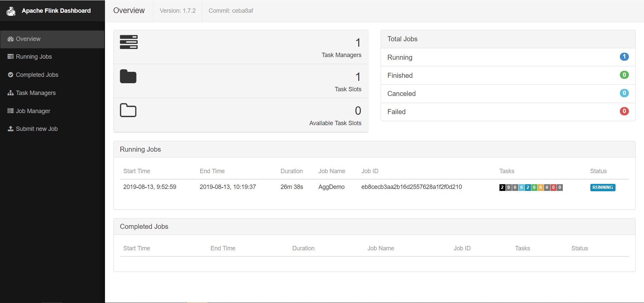This screenshot has width=644, height=303.
Task: Click Job ID header in Running Jobs table
Action: coord(370,171)
